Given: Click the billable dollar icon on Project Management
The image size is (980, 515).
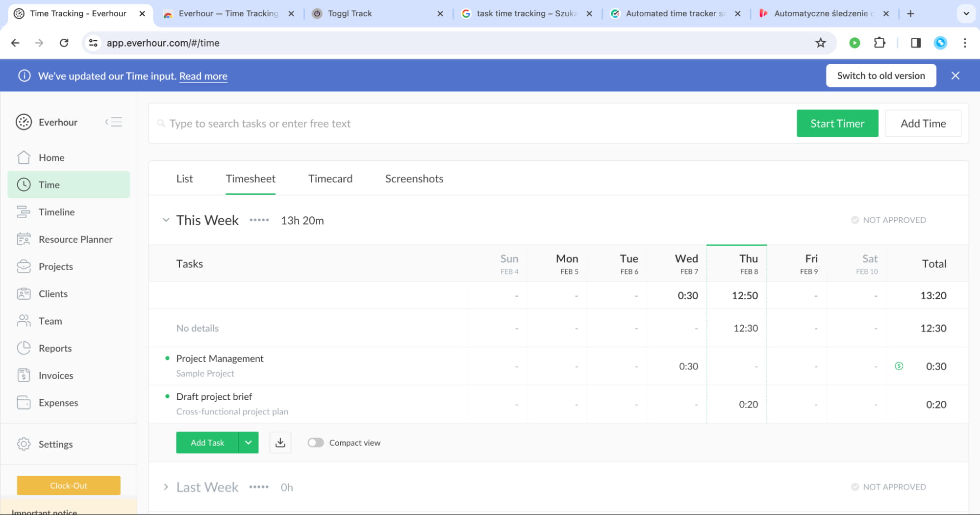Looking at the screenshot, I should coord(898,366).
